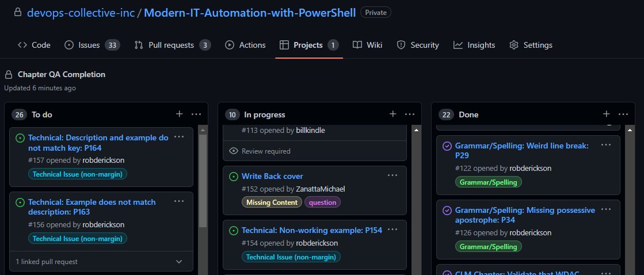644x275 pixels.
Task: Switch to the Code tab
Action: point(34,45)
